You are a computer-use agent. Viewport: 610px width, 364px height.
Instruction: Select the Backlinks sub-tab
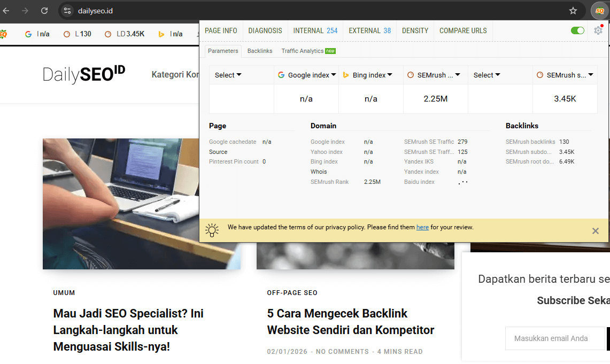click(x=260, y=51)
